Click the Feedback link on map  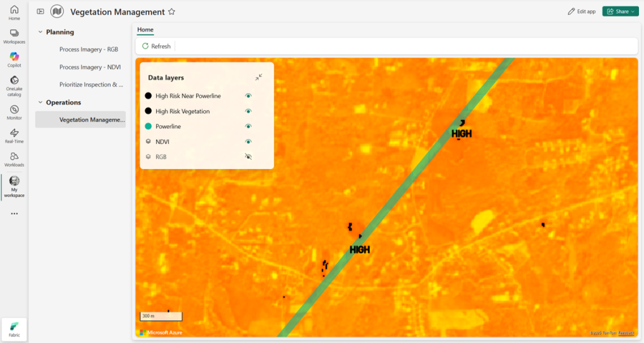[626, 333]
